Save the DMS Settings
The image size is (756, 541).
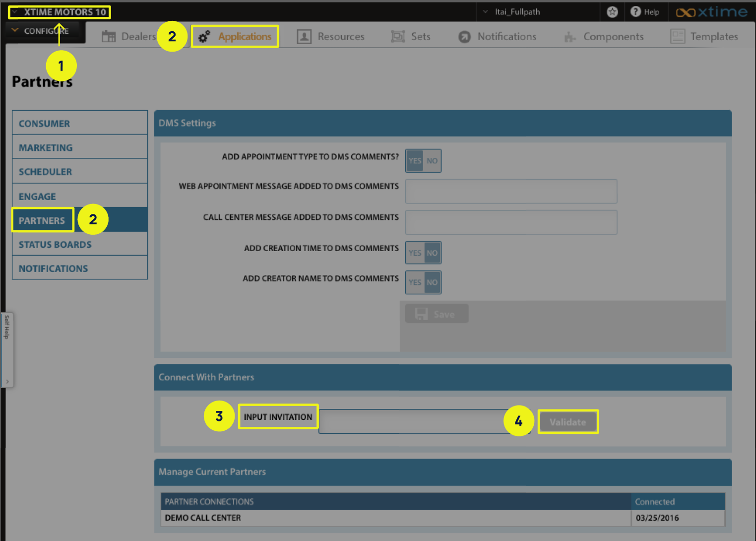[437, 314]
